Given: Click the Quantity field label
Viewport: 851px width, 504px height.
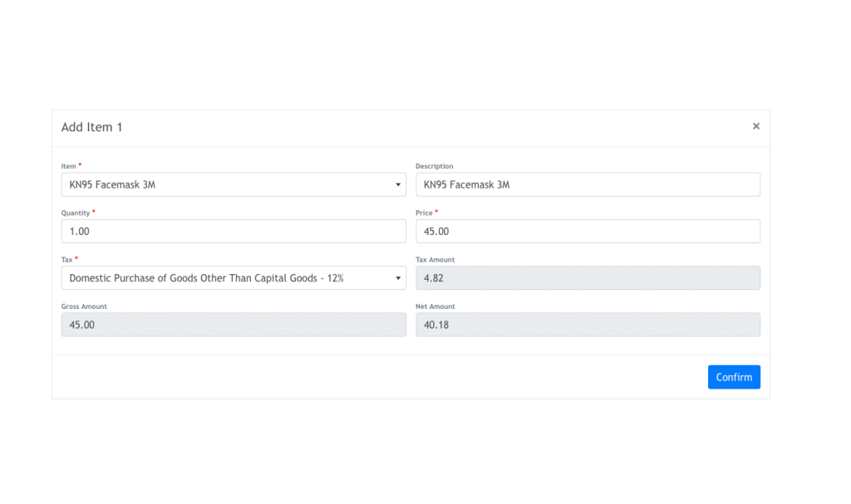Looking at the screenshot, I should point(76,213).
